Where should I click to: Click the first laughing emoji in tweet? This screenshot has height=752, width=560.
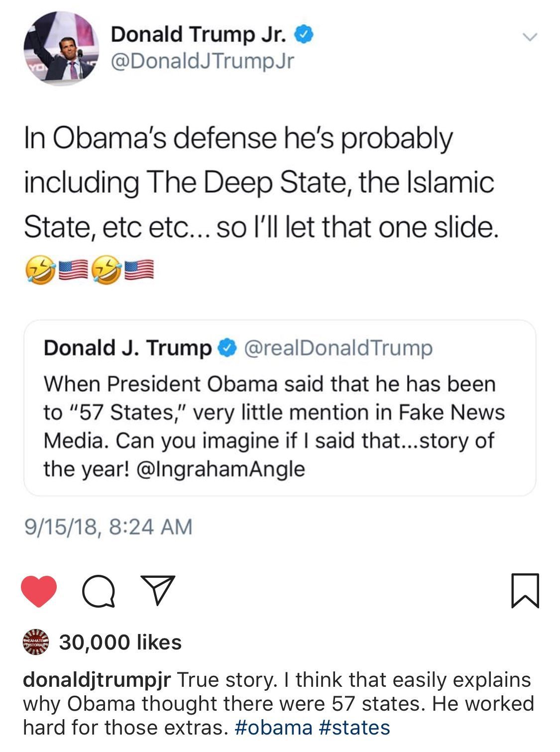click(39, 272)
